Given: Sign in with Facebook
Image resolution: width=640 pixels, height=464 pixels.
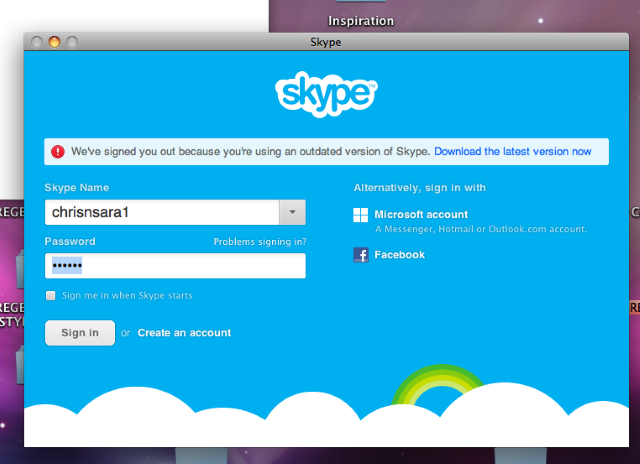Looking at the screenshot, I should (x=400, y=255).
